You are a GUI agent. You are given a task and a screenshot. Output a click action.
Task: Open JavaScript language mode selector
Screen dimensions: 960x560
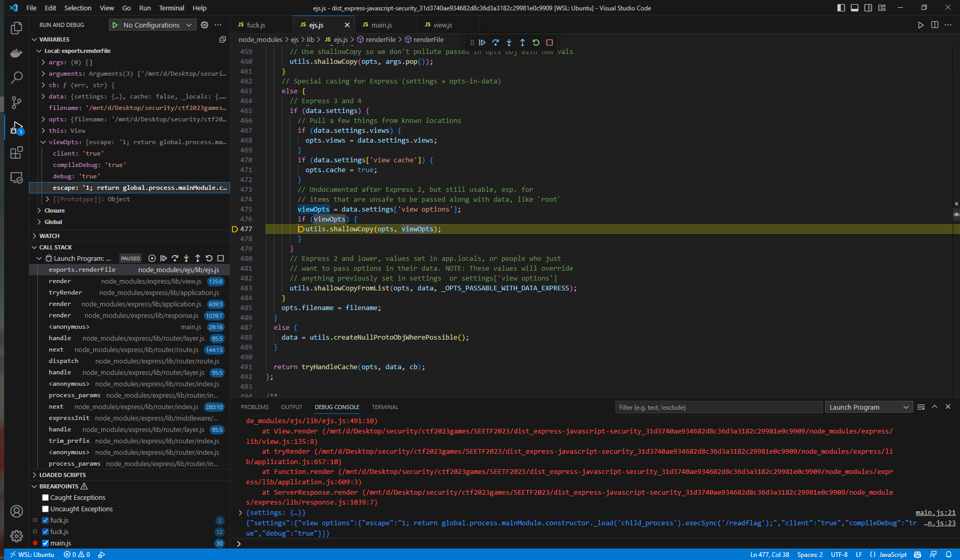tap(893, 554)
